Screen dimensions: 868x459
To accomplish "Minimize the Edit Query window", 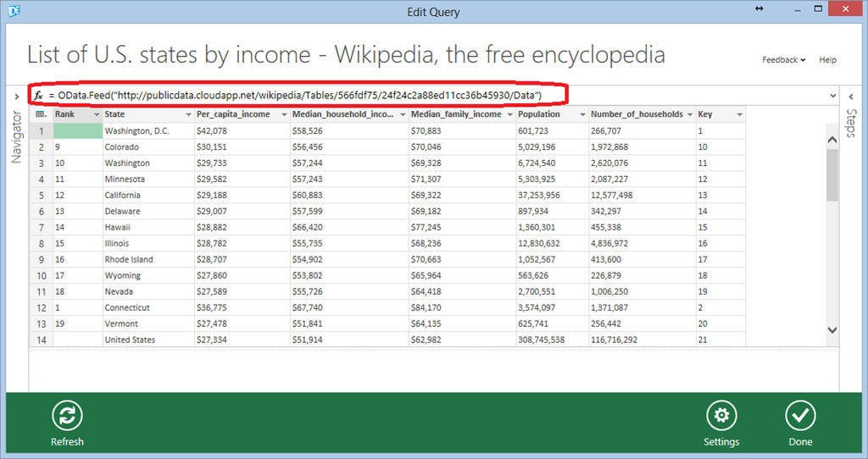I will click(x=798, y=10).
